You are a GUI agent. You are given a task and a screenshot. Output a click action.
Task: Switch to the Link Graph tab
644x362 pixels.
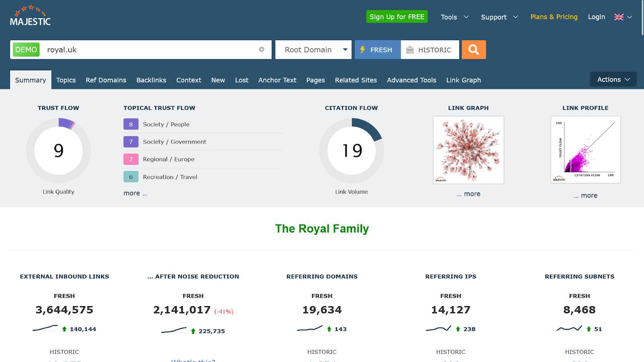pyautogui.click(x=464, y=80)
